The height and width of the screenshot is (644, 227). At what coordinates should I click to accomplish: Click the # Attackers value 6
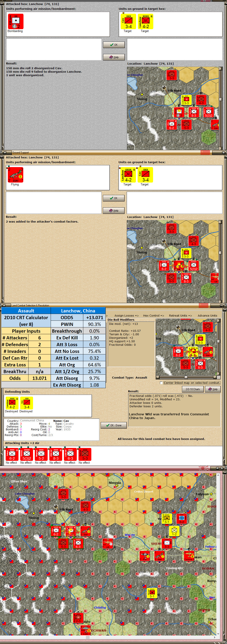pos(39,338)
